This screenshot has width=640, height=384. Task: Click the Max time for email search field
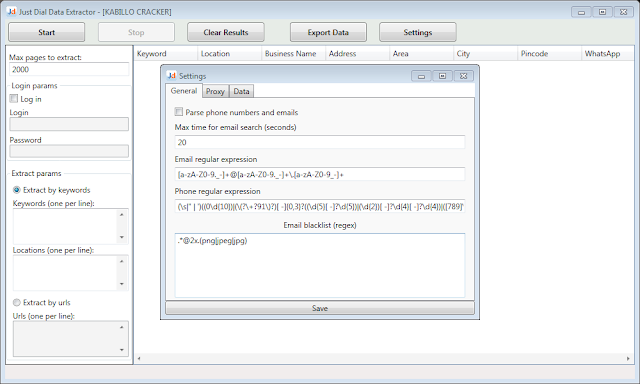320,142
